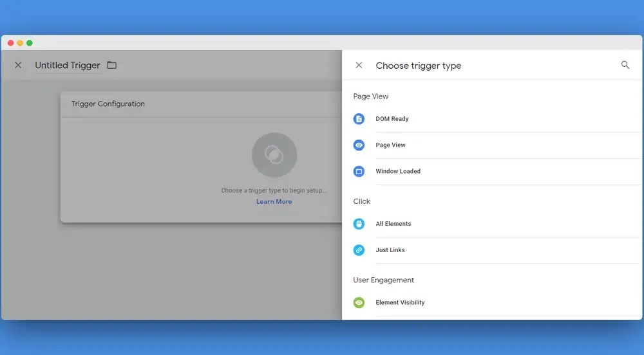Open search in Choose trigger type panel
Screen dimensions: 644x355
pyautogui.click(x=625, y=65)
